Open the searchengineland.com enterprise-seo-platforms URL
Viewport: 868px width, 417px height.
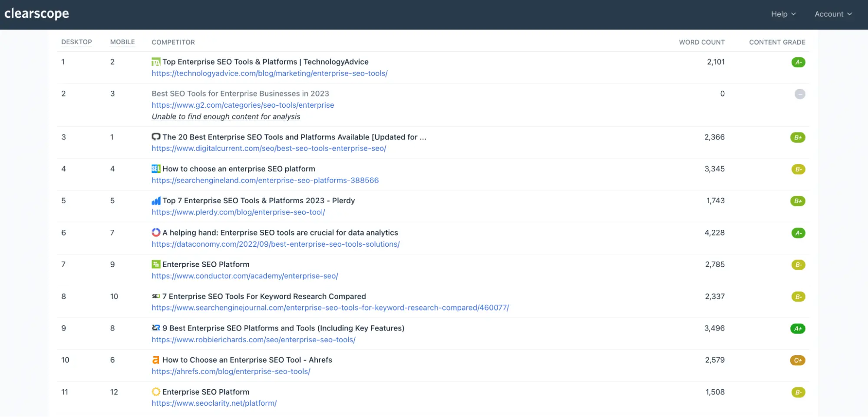pyautogui.click(x=265, y=180)
